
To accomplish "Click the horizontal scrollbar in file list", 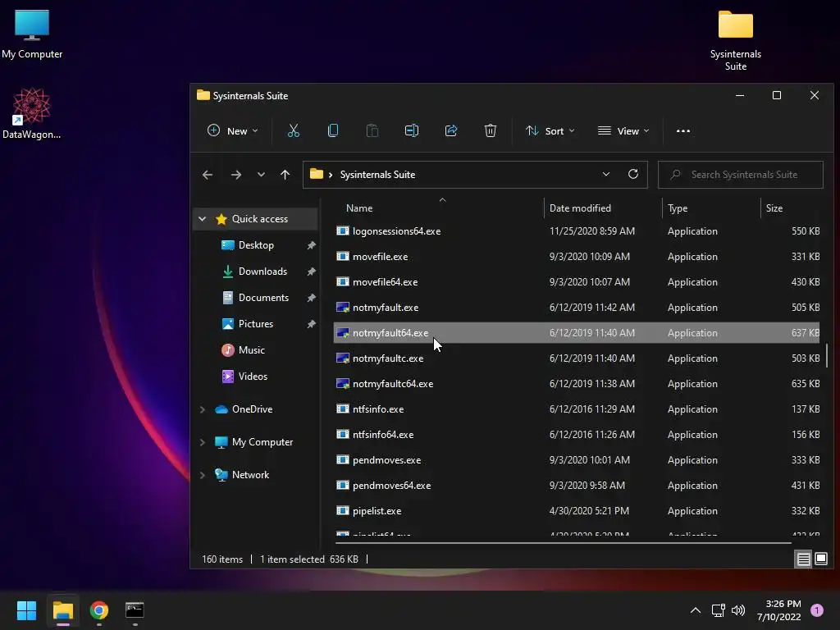I will click(563, 543).
